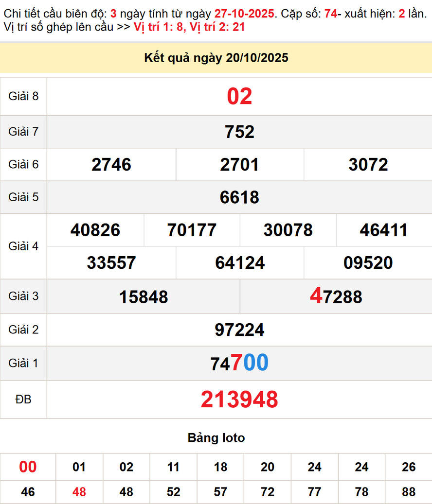Click the loto number 88
432x504 pixels.
point(409,492)
